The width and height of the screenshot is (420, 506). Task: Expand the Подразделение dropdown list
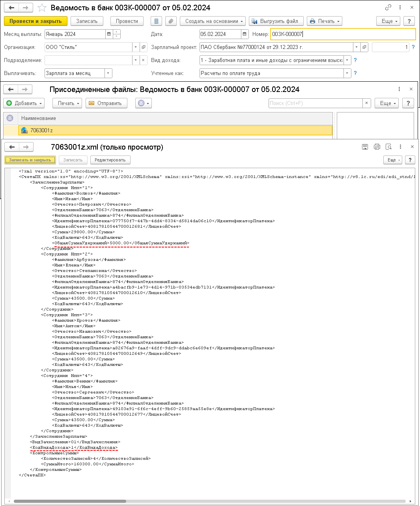[136, 60]
